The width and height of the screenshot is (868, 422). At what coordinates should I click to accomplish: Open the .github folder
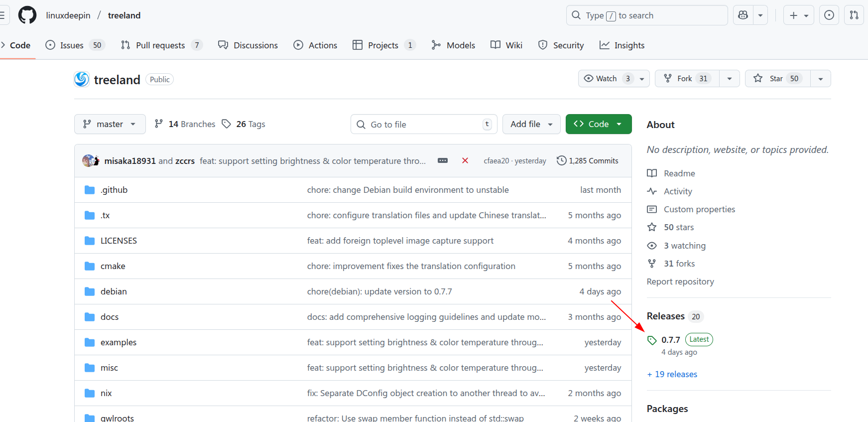pos(114,190)
